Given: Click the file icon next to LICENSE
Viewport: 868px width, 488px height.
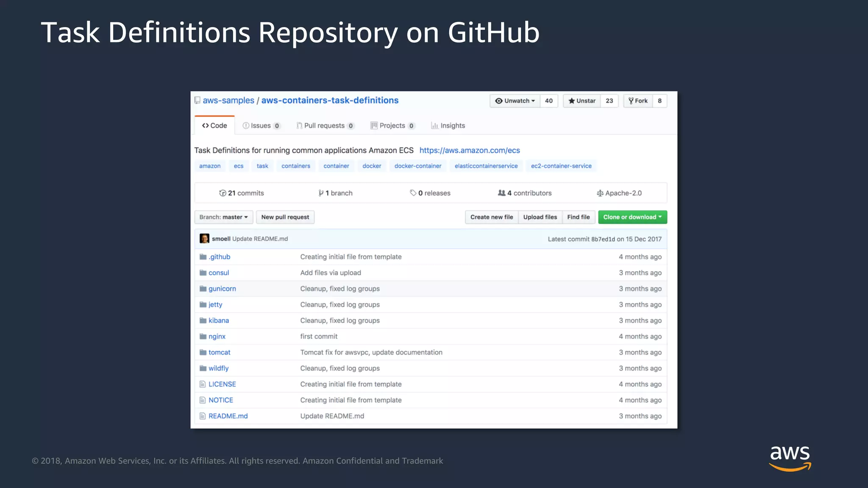Looking at the screenshot, I should click(x=203, y=384).
